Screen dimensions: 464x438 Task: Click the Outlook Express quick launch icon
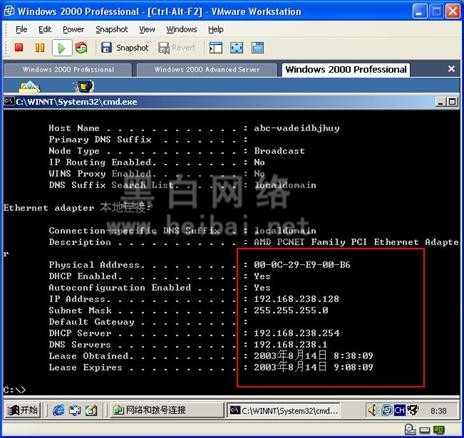tap(75, 410)
